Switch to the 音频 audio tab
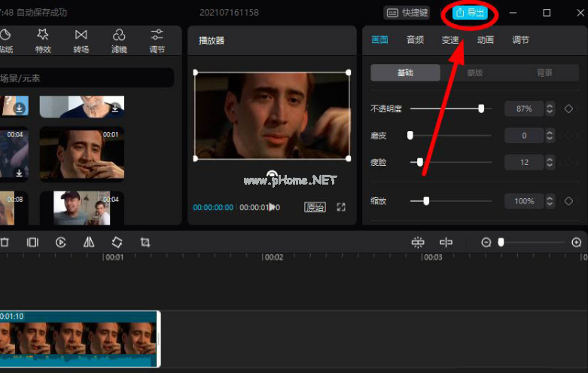The width and height of the screenshot is (588, 373). click(x=415, y=40)
